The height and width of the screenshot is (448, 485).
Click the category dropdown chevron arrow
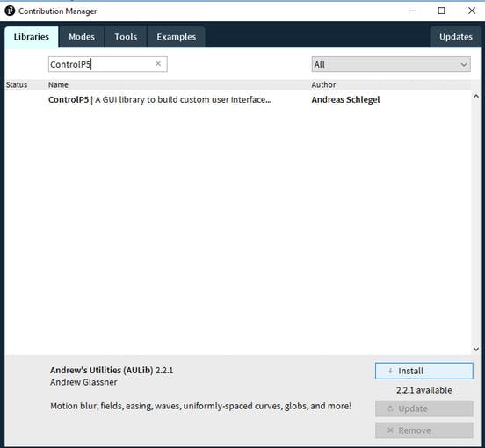coord(463,65)
